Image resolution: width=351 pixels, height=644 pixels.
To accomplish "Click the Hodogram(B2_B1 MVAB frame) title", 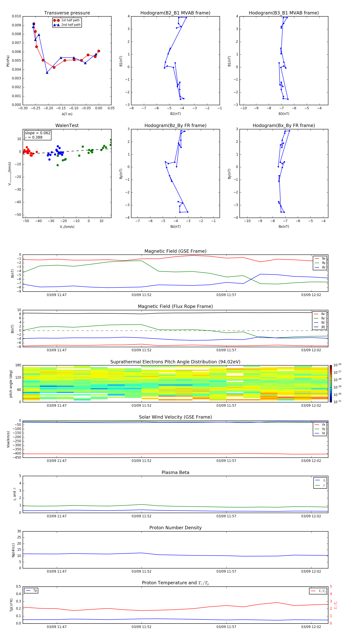I will 175,13.
